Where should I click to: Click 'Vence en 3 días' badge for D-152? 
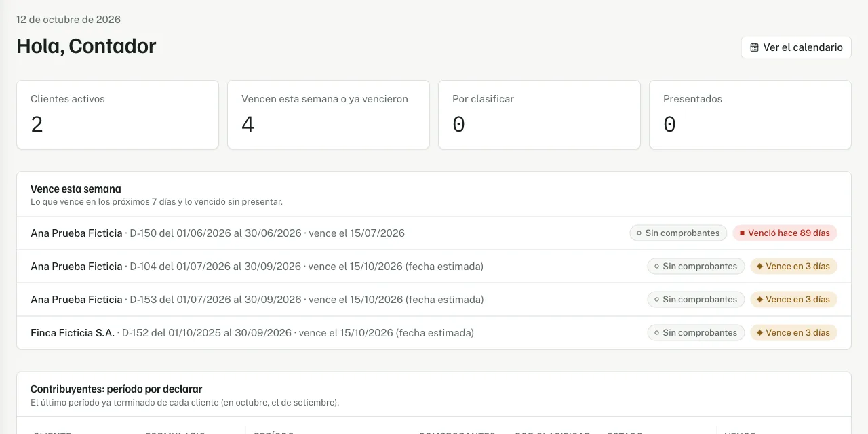(793, 333)
